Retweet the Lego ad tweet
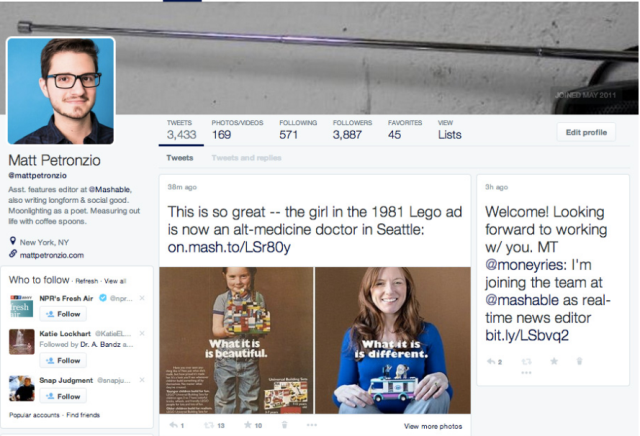The image size is (640, 436). pyautogui.click(x=209, y=425)
